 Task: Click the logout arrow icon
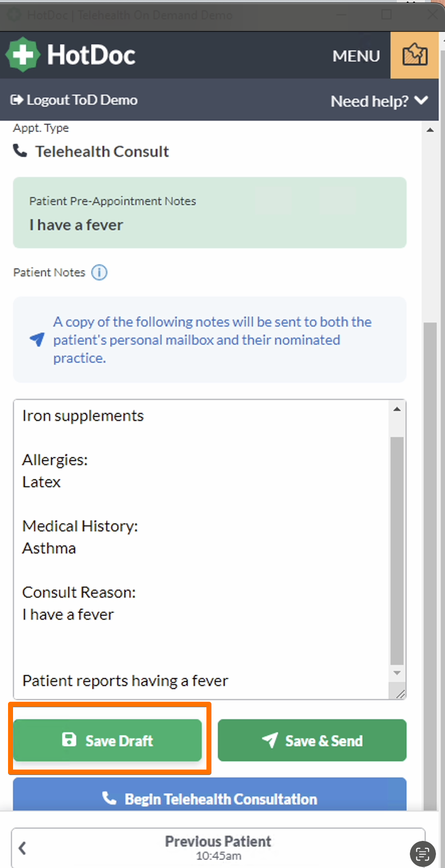click(x=17, y=100)
